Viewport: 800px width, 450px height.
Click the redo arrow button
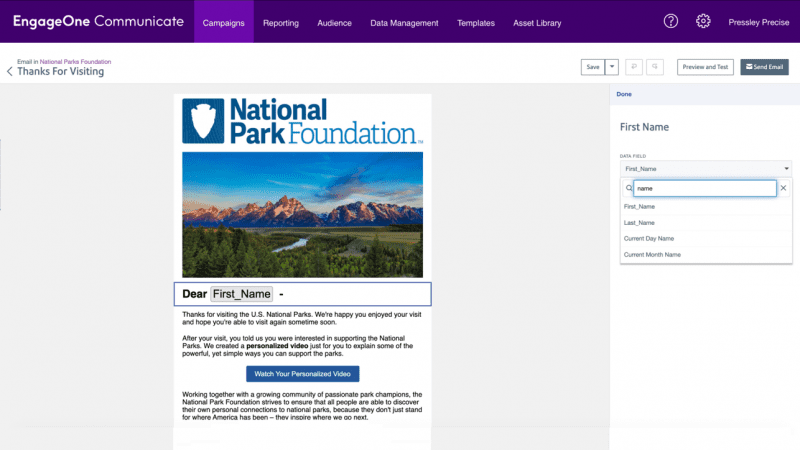pos(655,67)
